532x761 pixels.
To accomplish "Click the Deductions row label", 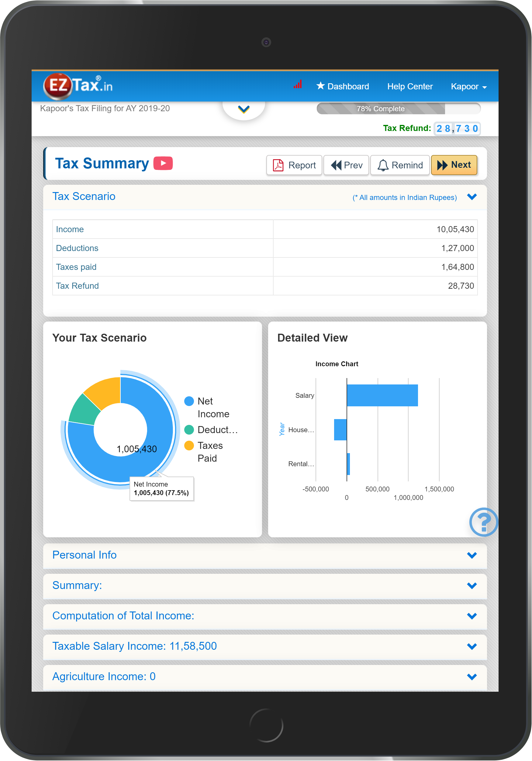I will 77,248.
